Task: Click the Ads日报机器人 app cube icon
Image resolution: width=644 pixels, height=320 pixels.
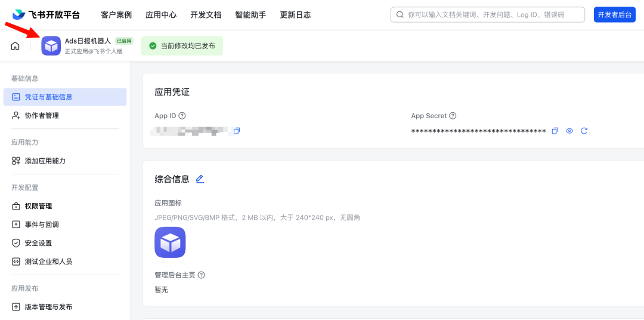Action: pyautogui.click(x=51, y=45)
